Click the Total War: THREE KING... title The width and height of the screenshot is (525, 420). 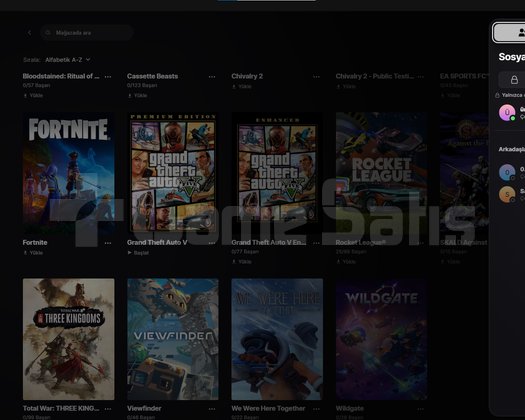pyautogui.click(x=61, y=409)
